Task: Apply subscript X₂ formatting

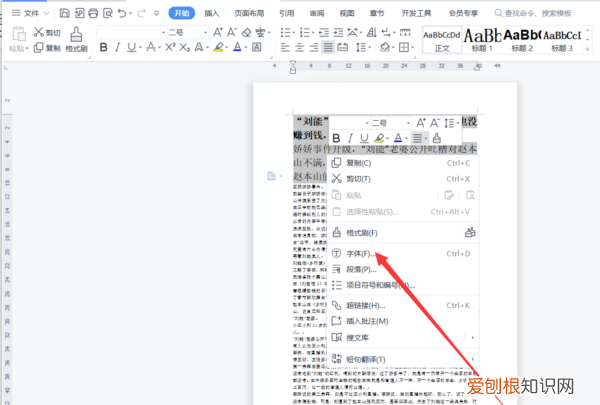Action: pos(184,47)
